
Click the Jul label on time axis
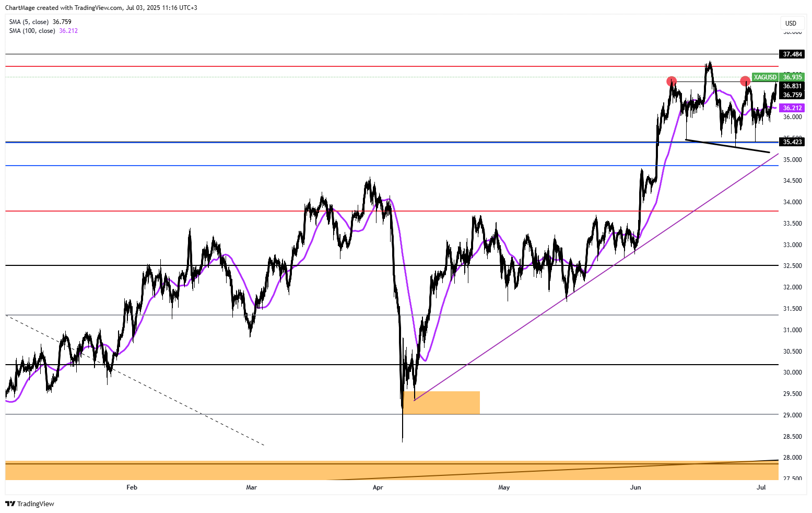coord(761,487)
